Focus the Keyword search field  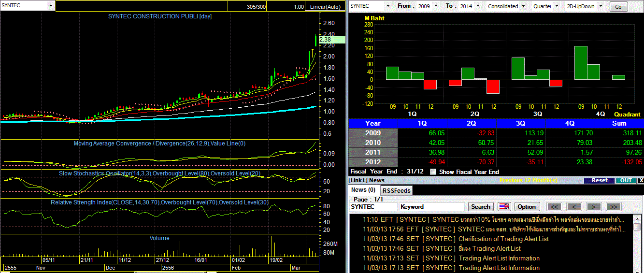click(x=433, y=207)
